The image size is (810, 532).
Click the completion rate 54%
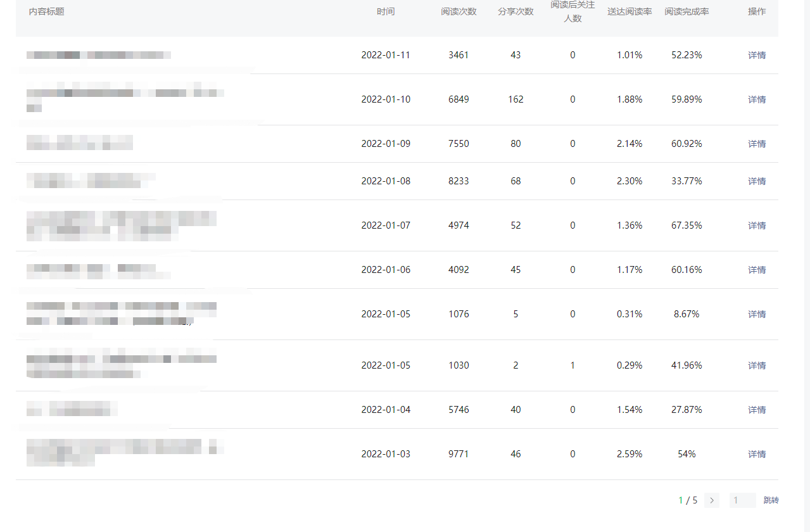pos(687,454)
